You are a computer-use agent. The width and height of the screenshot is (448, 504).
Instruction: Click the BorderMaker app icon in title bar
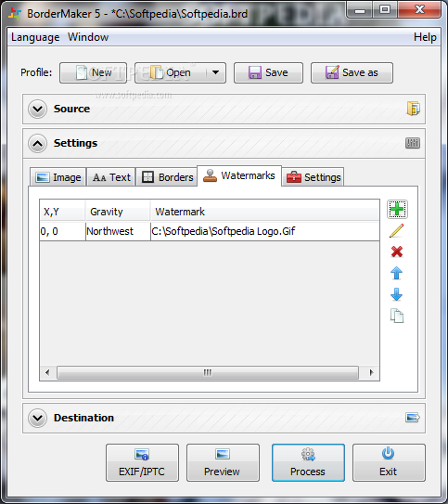tap(15, 14)
